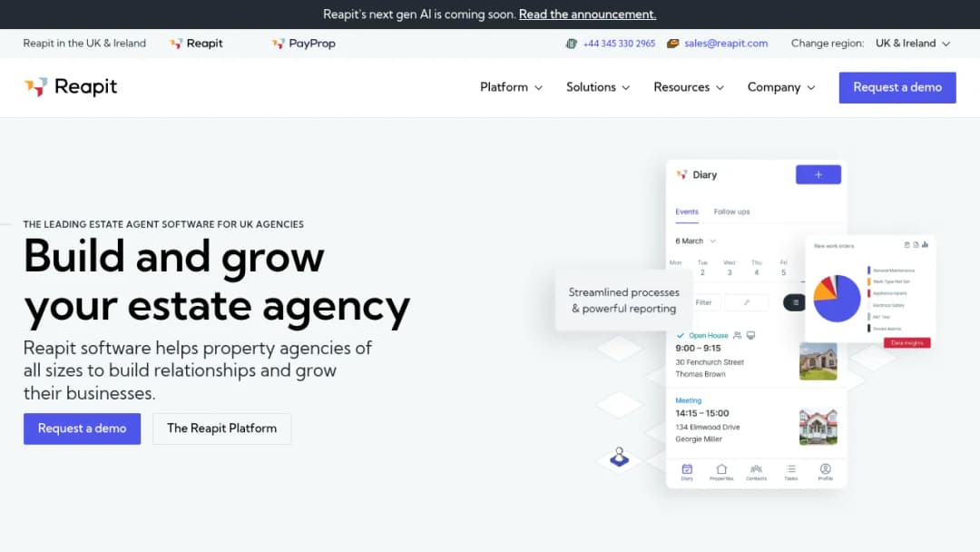Click the email icon beside sales@reapit.com
Viewport: 980px width, 552px height.
672,44
